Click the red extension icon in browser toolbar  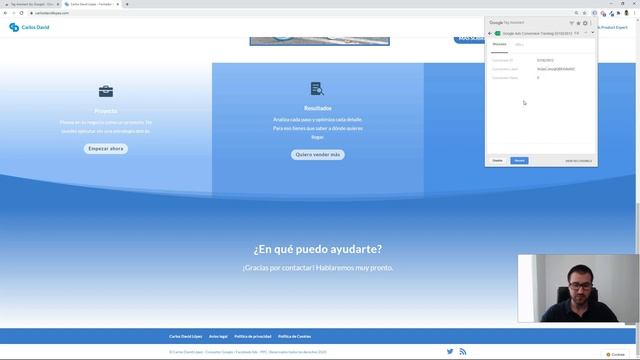tap(603, 13)
